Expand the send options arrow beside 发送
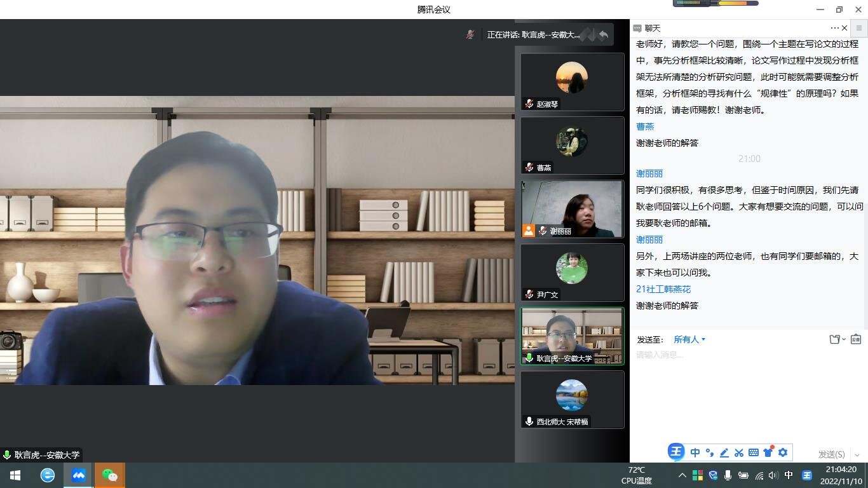The image size is (868, 488). pyautogui.click(x=857, y=454)
